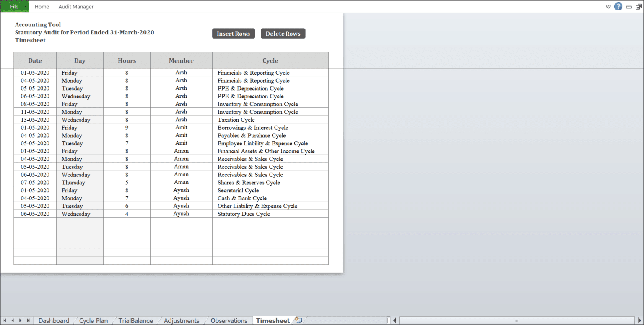Open the Audit Manager ribbon tab
This screenshot has width=644, height=325.
76,6
